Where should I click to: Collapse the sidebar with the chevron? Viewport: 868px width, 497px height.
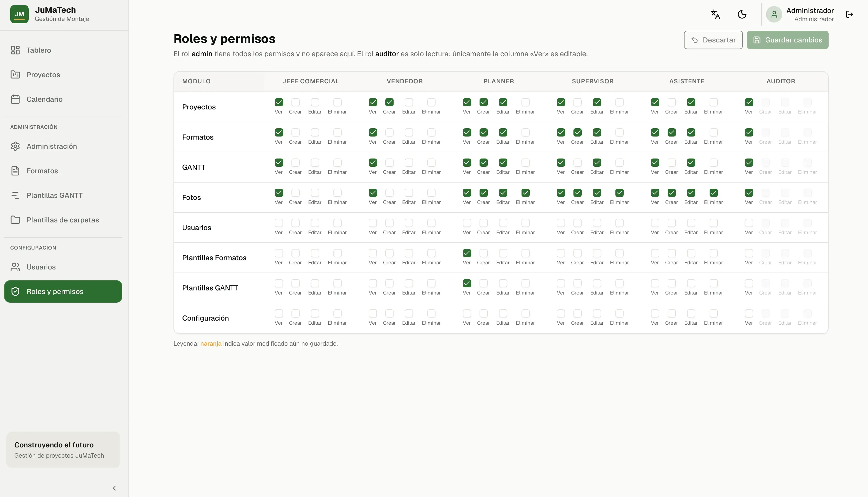(x=114, y=488)
